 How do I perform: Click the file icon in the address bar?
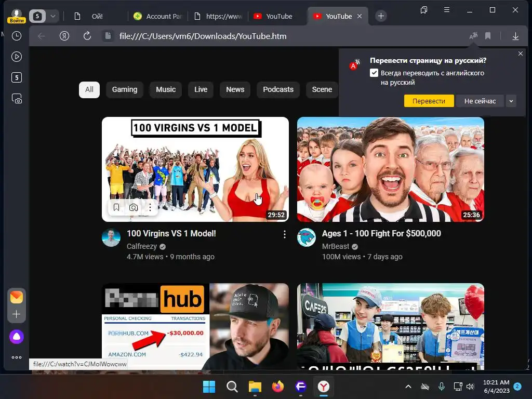[x=108, y=36]
